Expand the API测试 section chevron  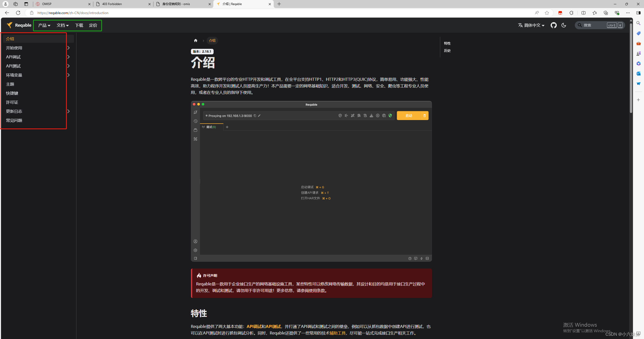(68, 66)
